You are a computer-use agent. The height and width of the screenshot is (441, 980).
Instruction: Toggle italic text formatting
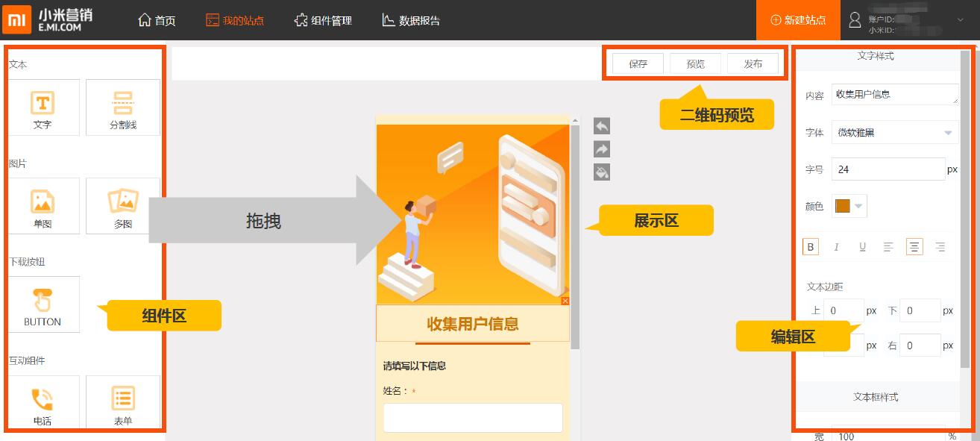click(836, 247)
